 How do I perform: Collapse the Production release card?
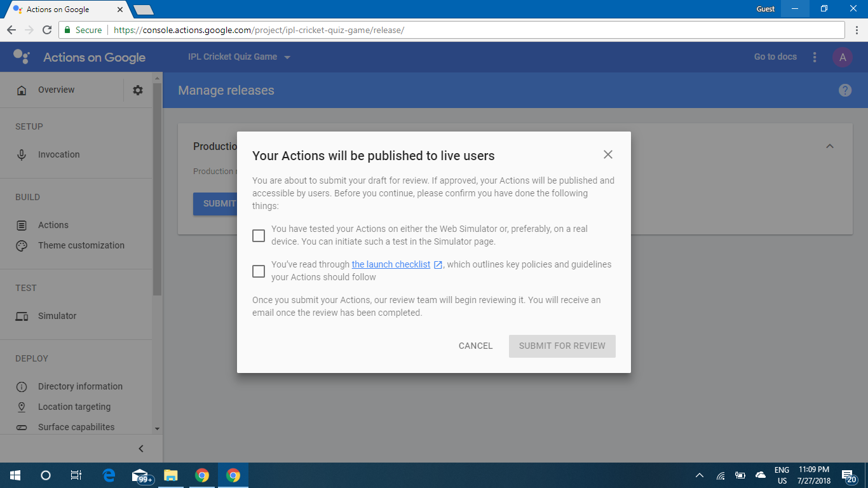[829, 146]
